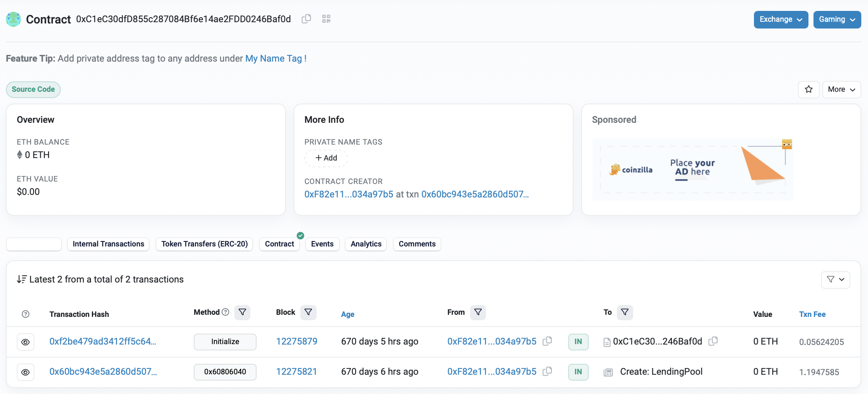This screenshot has height=394, width=868.
Task: Preview the Initialize transaction with eye icon
Action: point(26,342)
